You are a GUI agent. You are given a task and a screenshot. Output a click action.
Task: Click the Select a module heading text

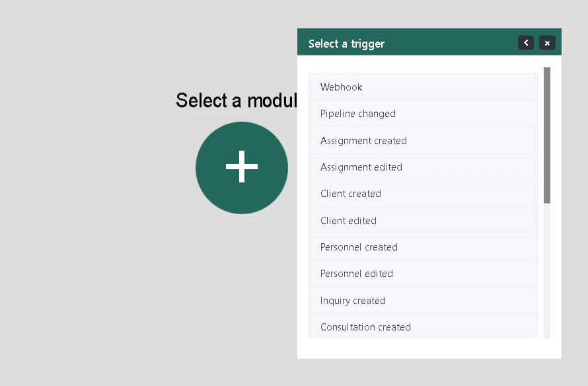click(x=237, y=100)
